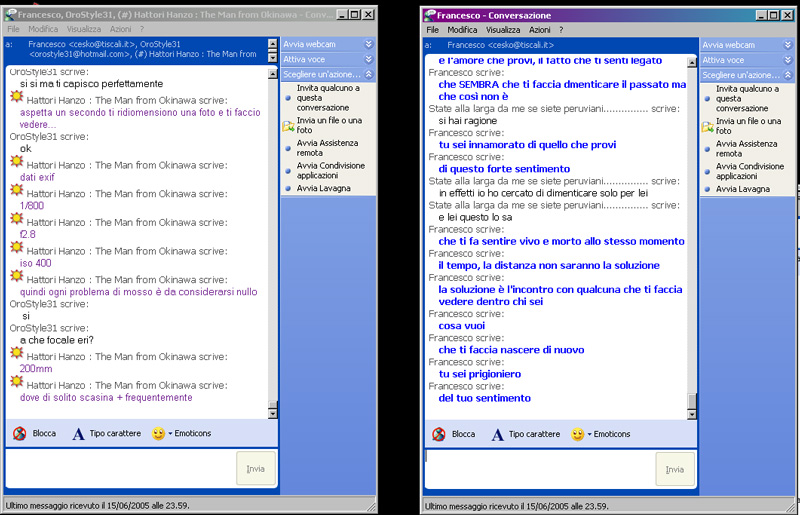Click the Blocca icon in the group conversation window

(20, 434)
